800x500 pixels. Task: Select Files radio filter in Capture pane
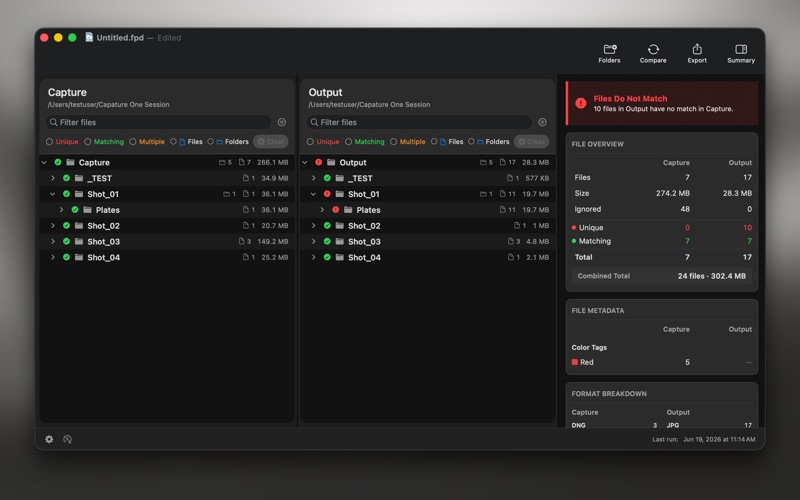[x=173, y=142]
